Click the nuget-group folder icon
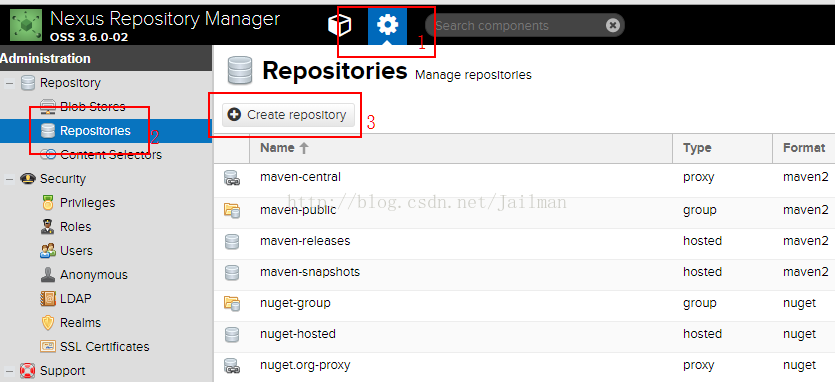 (232, 304)
